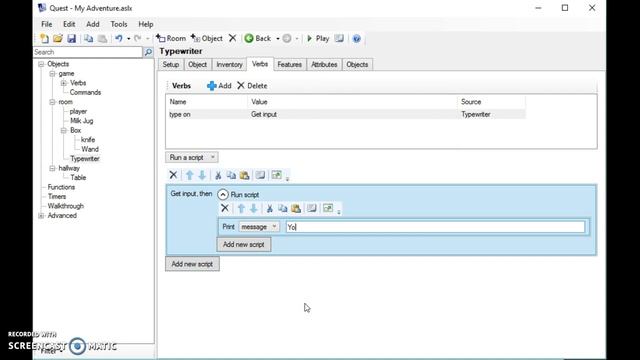The image size is (640, 360).
Task: Delete the script in the inner Run script toolbar
Action: point(224,208)
